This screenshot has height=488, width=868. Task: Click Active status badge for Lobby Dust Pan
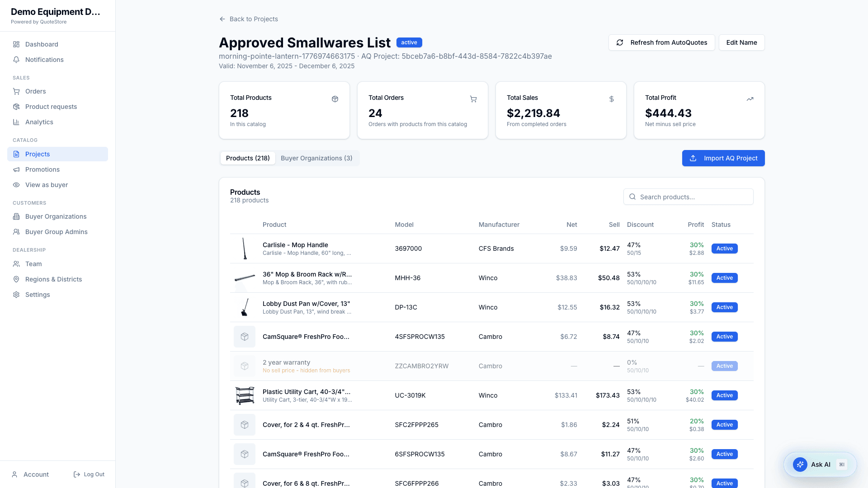coord(724,307)
